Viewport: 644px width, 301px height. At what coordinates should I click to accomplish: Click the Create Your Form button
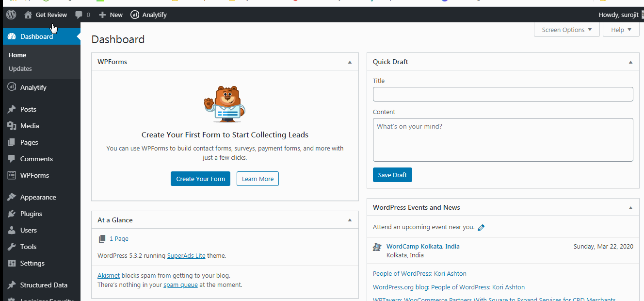[x=201, y=179]
